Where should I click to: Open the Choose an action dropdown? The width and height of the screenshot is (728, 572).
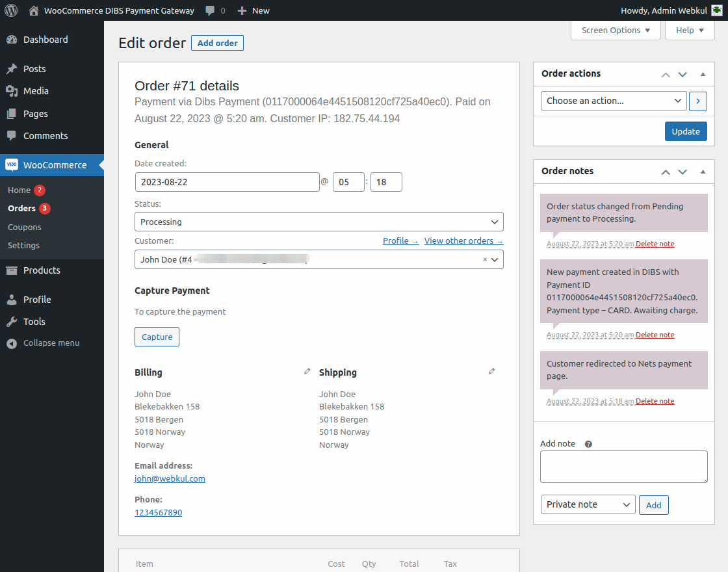(613, 101)
